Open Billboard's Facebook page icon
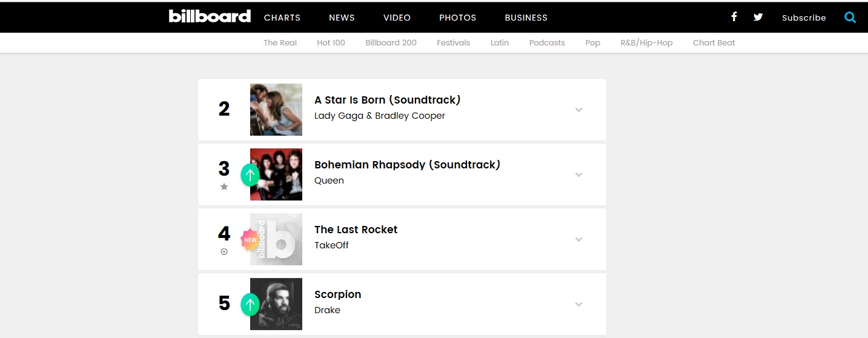This screenshot has height=338, width=868. coord(734,17)
